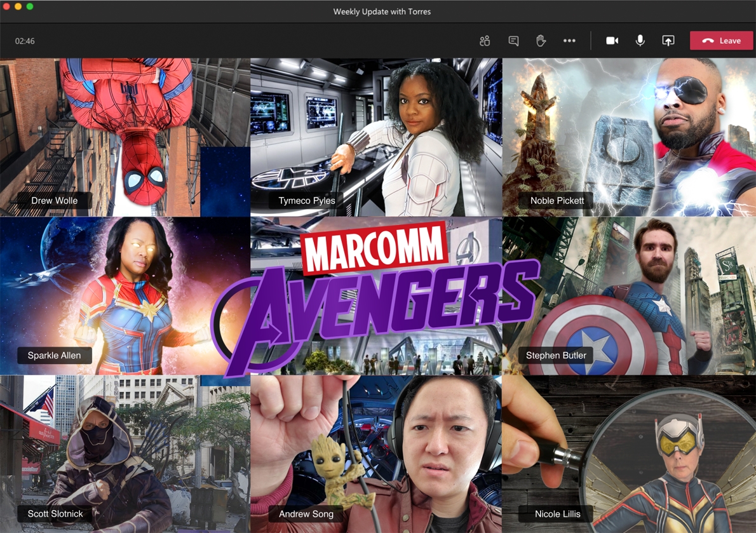
Task: Select the Marcomm Avengers center tile
Action: 376,296
